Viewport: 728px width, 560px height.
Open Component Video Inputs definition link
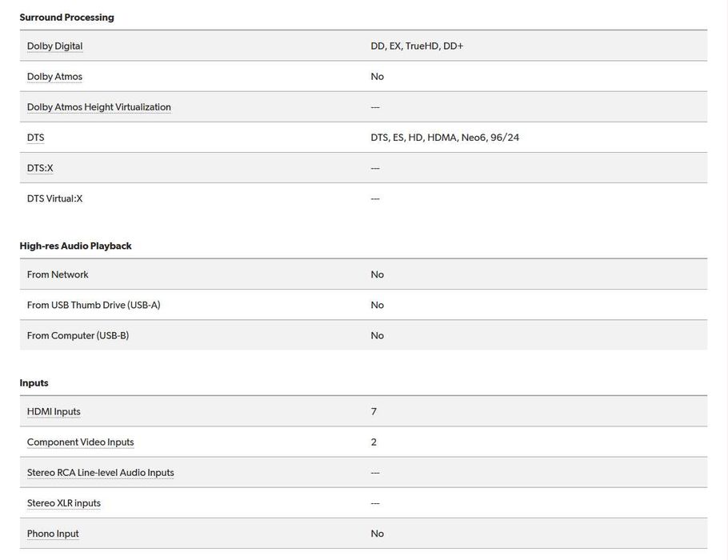click(x=80, y=442)
